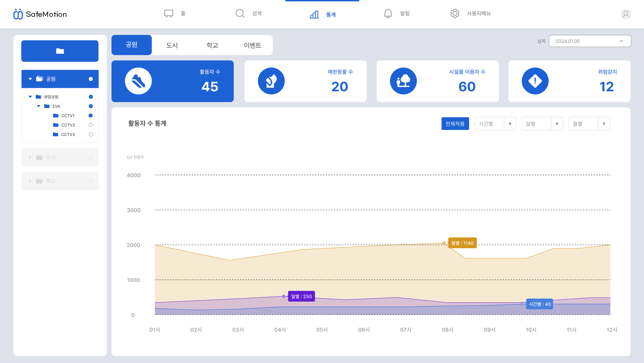Click the white folder icon on blue button
Screen dimensions: 644x363
pos(60,51)
